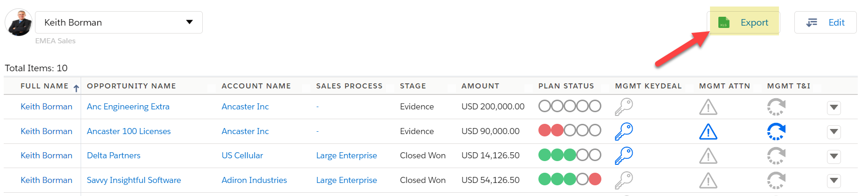
Task: Expand row menu for Anc Engineering Extra
Action: point(834,108)
